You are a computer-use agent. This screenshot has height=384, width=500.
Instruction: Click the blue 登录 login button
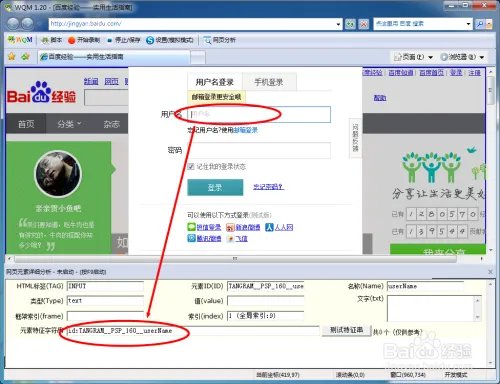point(215,187)
